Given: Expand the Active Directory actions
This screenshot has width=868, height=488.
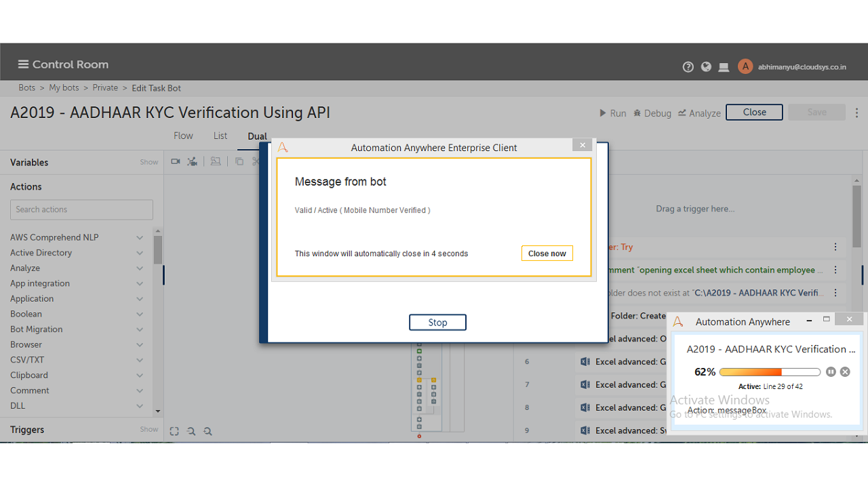Looking at the screenshot, I should [140, 253].
